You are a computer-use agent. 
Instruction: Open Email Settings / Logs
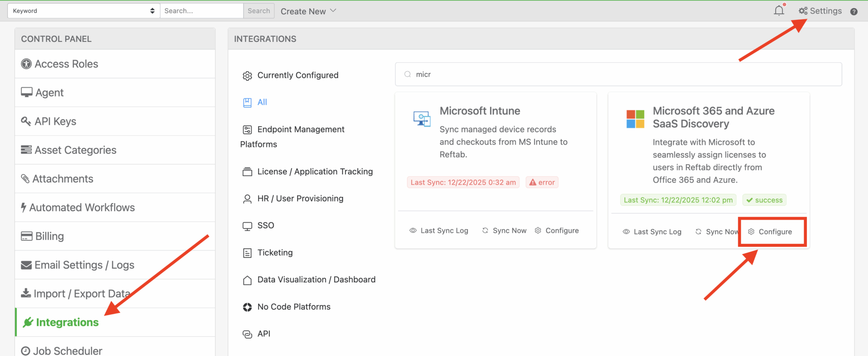pos(115,265)
